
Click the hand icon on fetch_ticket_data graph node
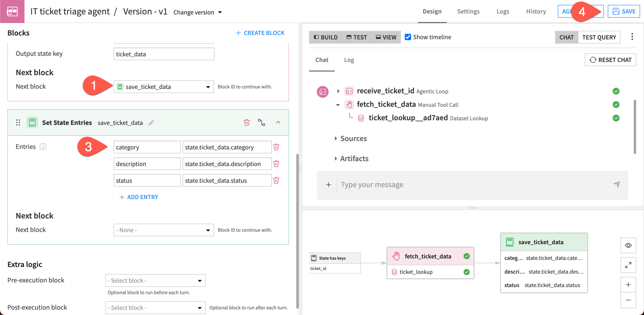[396, 256]
